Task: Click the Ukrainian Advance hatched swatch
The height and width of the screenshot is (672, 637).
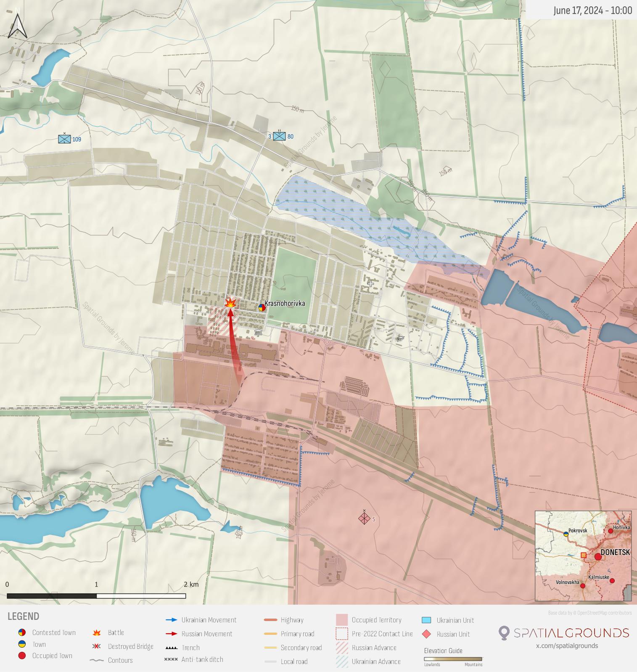Action: point(342,661)
